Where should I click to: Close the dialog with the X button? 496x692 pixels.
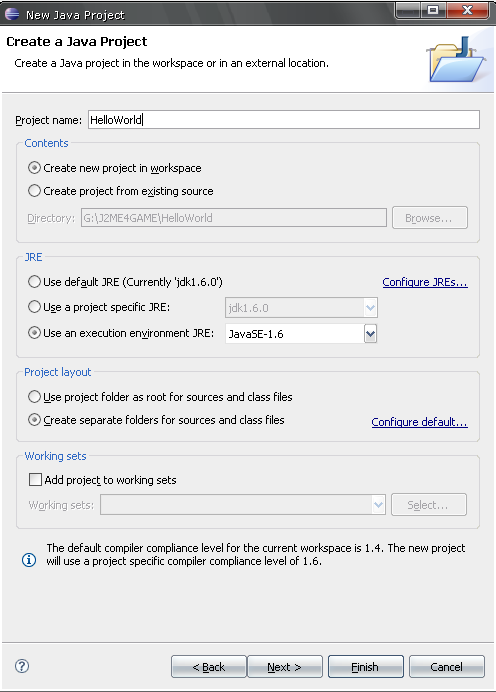click(467, 11)
